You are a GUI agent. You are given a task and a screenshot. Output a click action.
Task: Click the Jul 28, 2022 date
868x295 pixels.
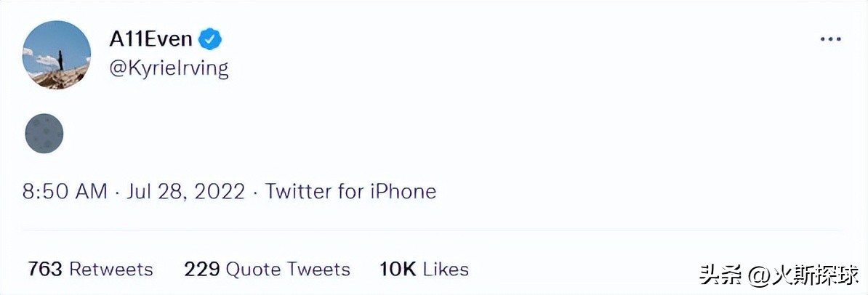pyautogui.click(x=185, y=192)
